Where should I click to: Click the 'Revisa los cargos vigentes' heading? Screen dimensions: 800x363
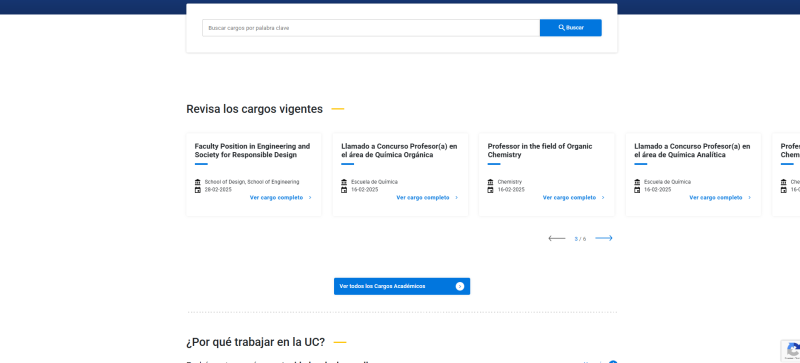[255, 109]
